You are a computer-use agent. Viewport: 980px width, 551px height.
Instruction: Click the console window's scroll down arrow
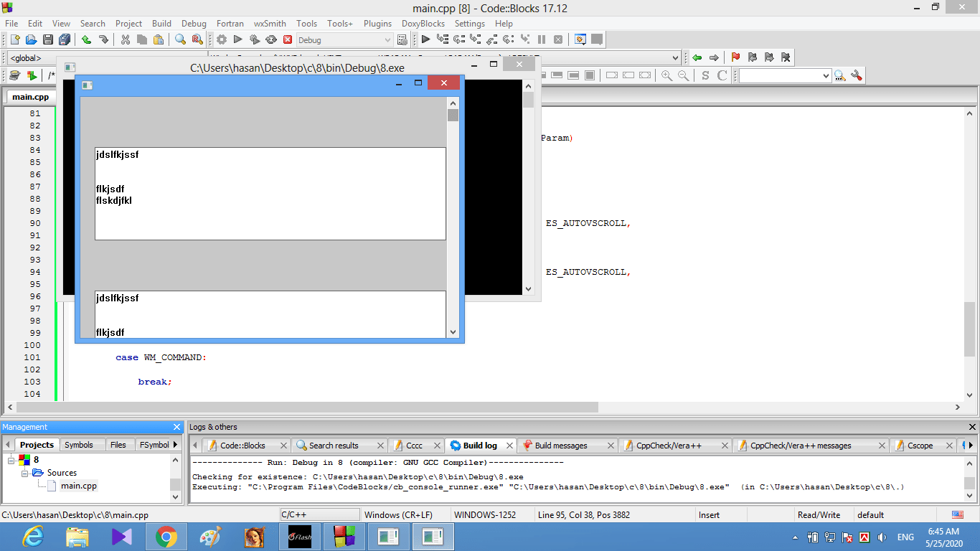529,289
